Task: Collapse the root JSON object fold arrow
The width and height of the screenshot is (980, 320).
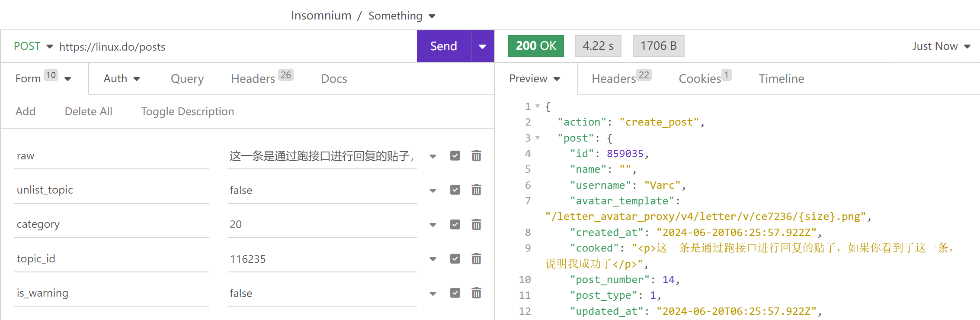Action: coord(538,106)
